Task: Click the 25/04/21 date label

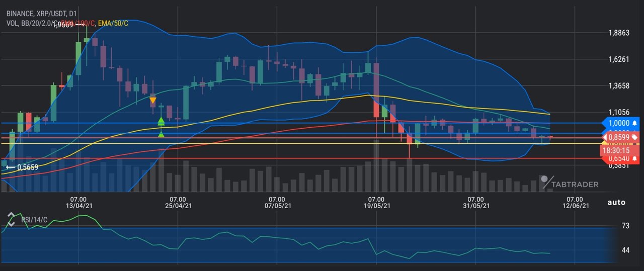Action: click(178, 206)
